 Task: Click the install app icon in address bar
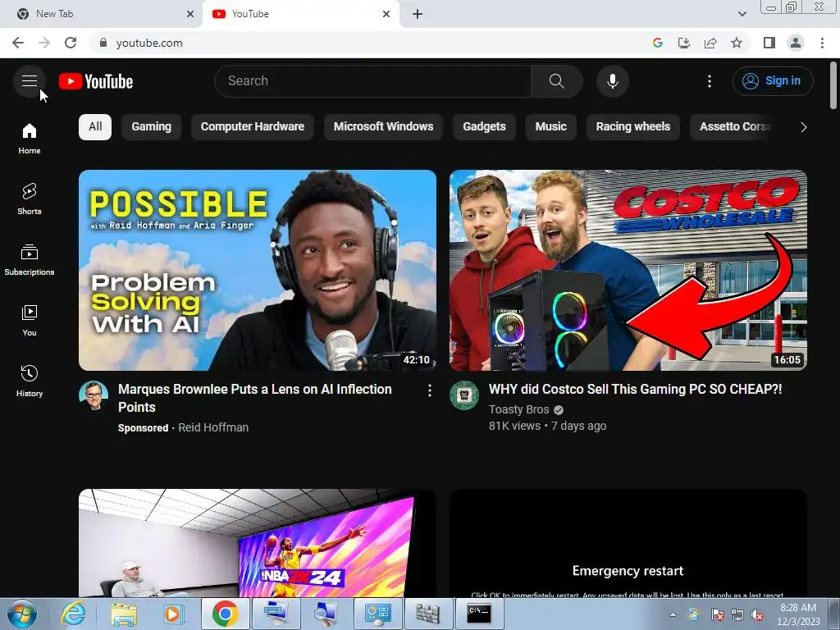684,43
